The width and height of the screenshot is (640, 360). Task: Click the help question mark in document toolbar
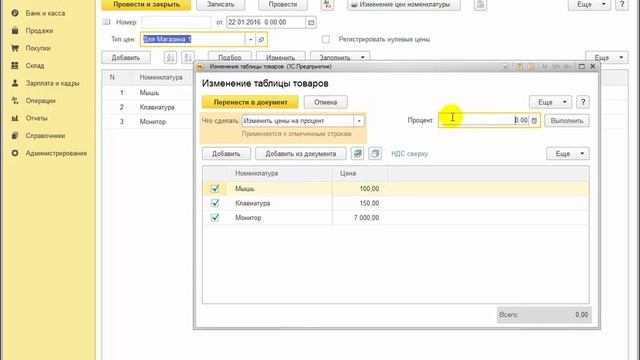622,4
